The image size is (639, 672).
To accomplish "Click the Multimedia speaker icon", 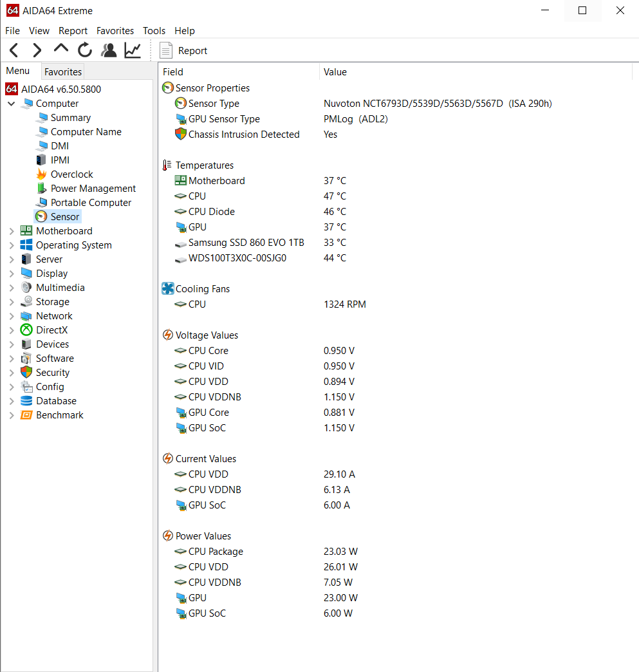I will point(26,287).
